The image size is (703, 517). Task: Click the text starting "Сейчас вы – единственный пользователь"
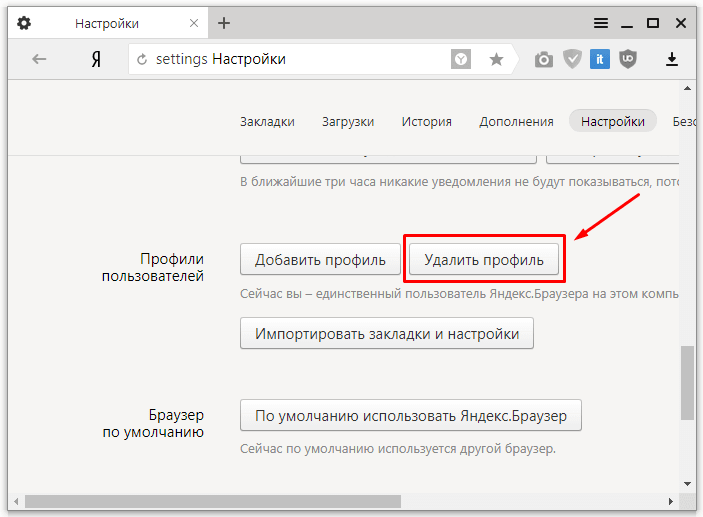[x=459, y=294]
